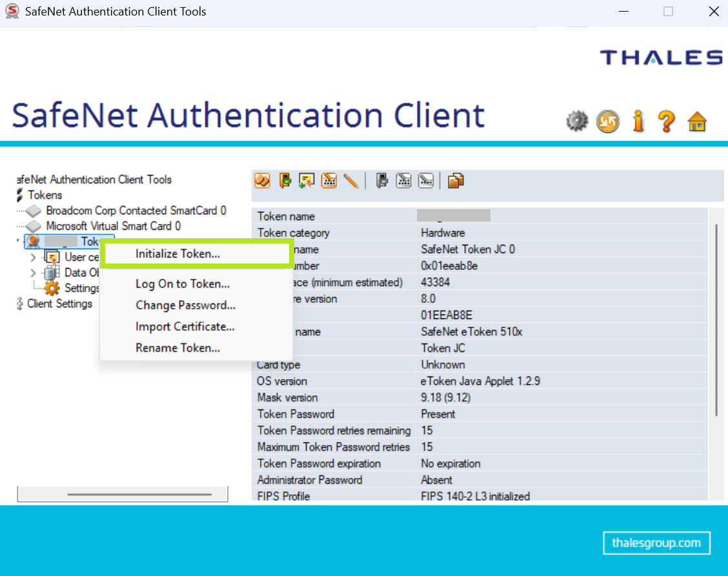The height and width of the screenshot is (576, 728).
Task: Click the gray Set Token Password icon
Action: tap(426, 181)
